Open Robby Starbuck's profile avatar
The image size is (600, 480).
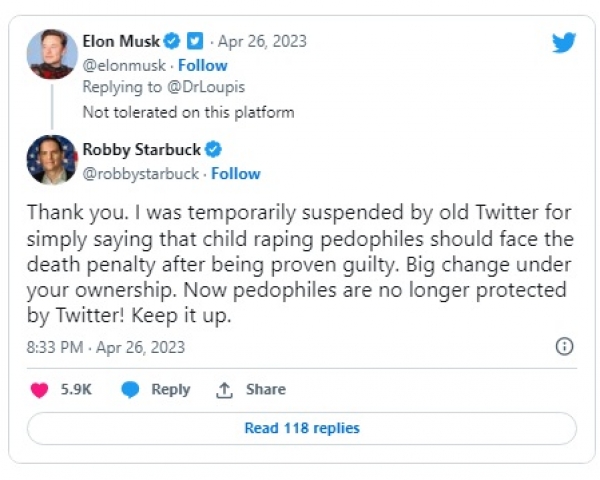51,160
